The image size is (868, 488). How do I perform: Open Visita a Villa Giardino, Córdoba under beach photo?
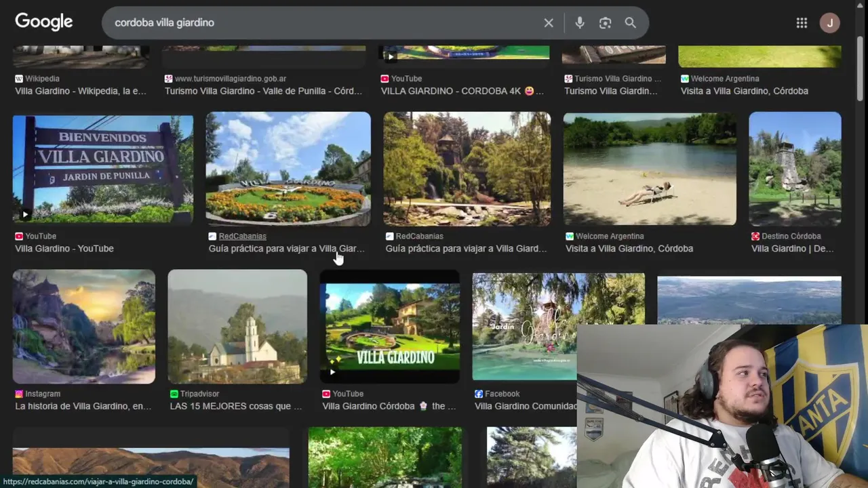point(629,249)
